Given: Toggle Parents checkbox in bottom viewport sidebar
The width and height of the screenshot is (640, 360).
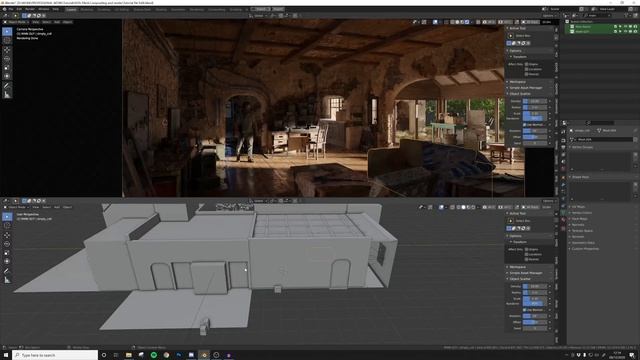Looking at the screenshot, I should [x=527, y=259].
